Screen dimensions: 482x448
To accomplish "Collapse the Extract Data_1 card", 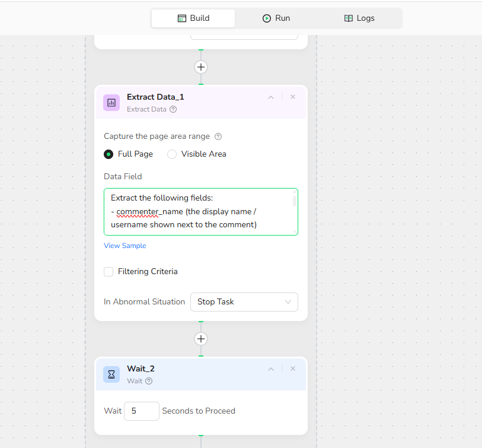I will pos(271,97).
